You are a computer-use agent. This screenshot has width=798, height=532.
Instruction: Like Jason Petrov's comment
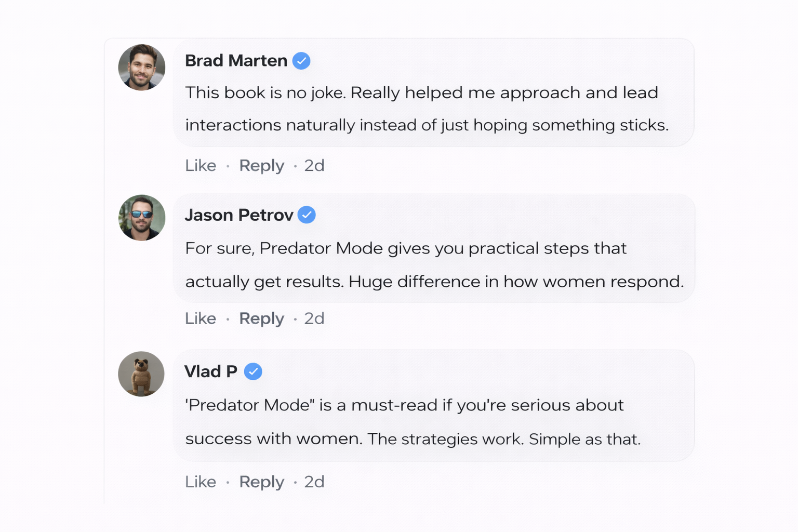(201, 318)
